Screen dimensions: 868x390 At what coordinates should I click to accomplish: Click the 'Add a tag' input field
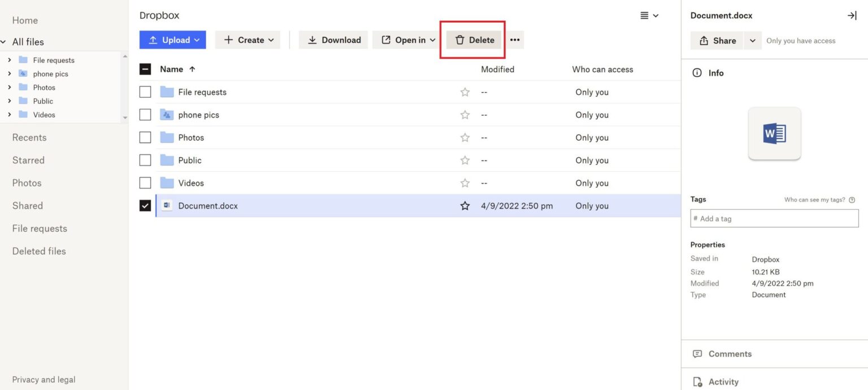774,218
